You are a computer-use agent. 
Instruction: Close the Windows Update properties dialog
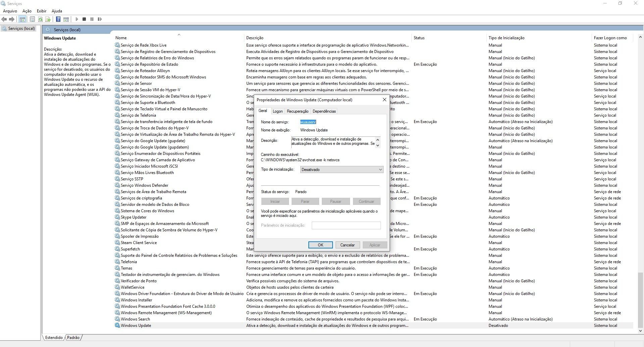pyautogui.click(x=385, y=100)
